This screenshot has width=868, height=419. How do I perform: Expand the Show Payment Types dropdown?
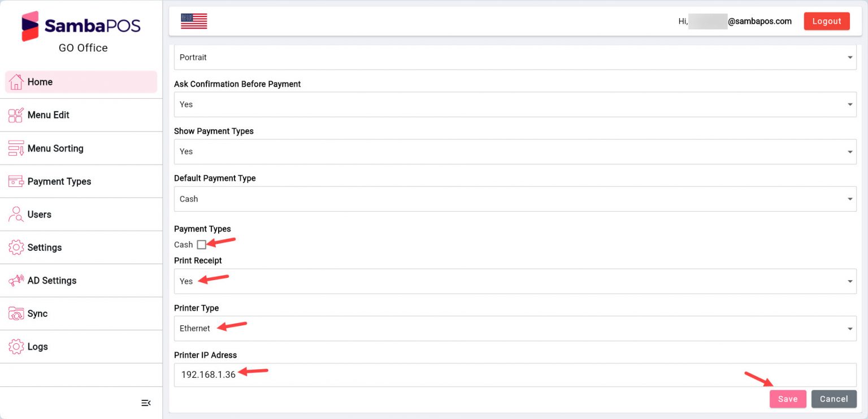click(514, 151)
